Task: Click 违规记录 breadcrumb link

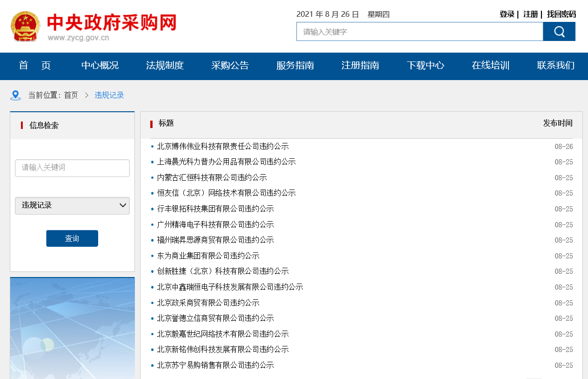Action: pos(109,95)
